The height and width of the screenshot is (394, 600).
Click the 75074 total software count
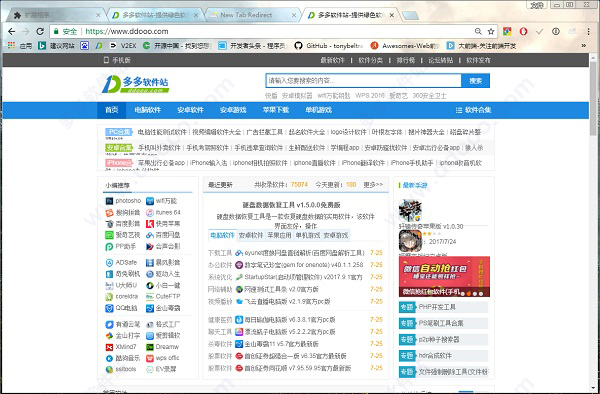(299, 185)
